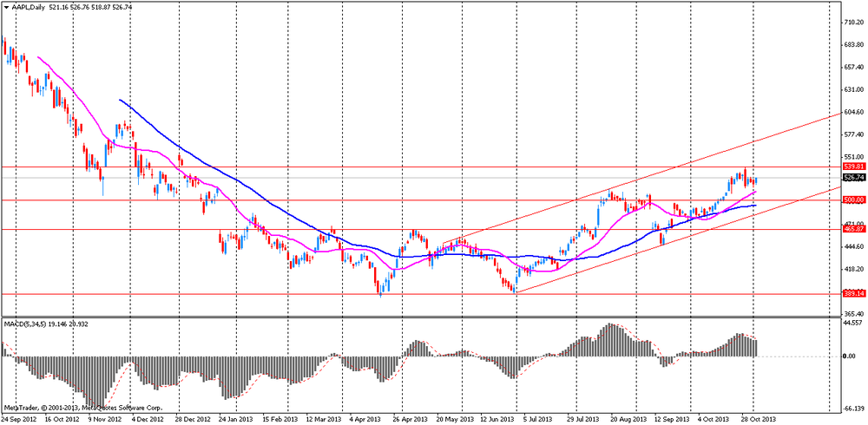Click the triangle arrow beside AAPL,Daily title
The image size is (868, 425).
coord(6,6)
